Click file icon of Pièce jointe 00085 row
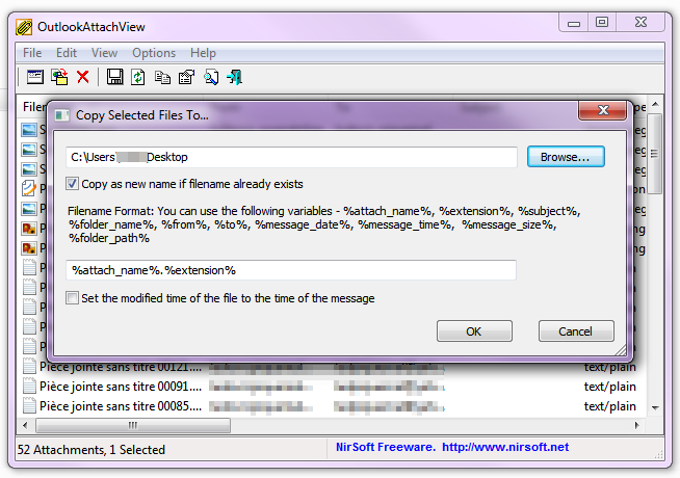This screenshot has width=680, height=478. pos(29,406)
